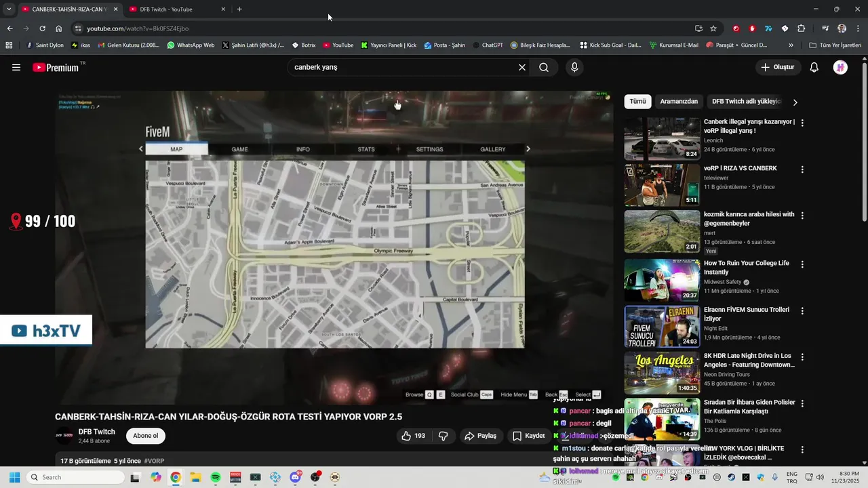Open Chrome install app icon in address bar
The width and height of the screenshot is (868, 488).
point(698,28)
